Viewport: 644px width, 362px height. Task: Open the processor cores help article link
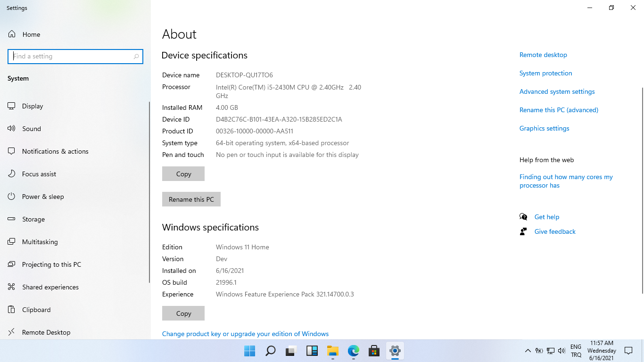pyautogui.click(x=566, y=181)
